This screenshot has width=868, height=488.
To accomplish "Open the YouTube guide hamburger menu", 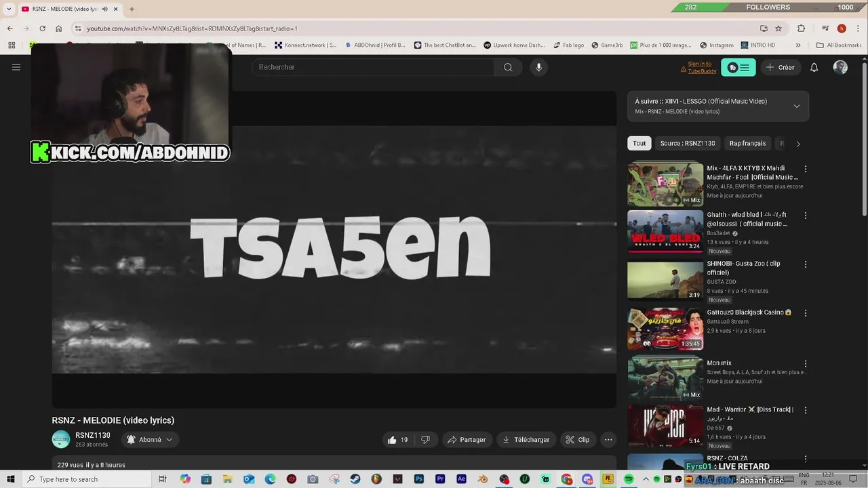I will (x=16, y=67).
